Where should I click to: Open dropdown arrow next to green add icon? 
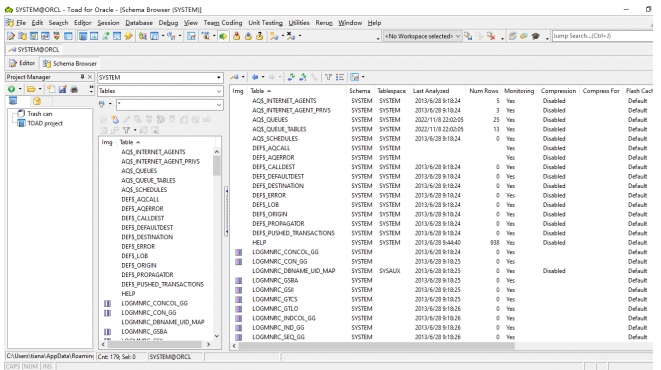pyautogui.click(x=20, y=89)
